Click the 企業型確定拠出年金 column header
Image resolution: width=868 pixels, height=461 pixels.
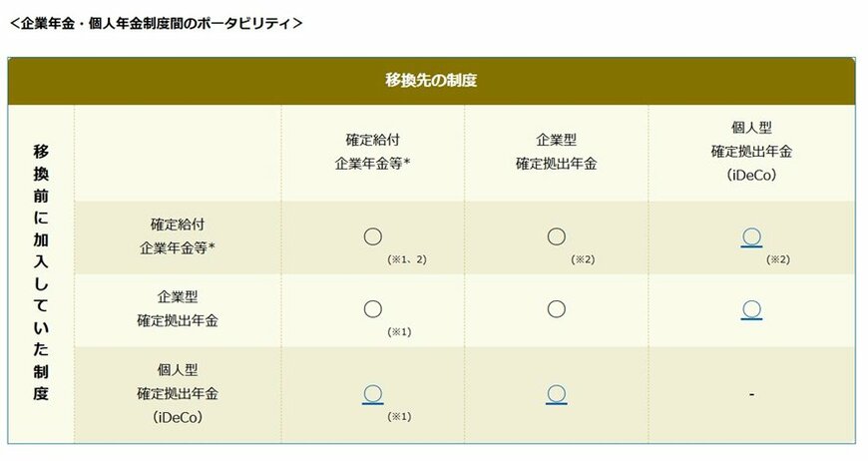pos(556,152)
